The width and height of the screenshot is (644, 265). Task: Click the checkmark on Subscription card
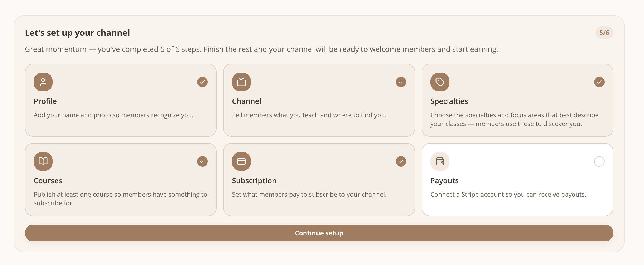coord(401,161)
